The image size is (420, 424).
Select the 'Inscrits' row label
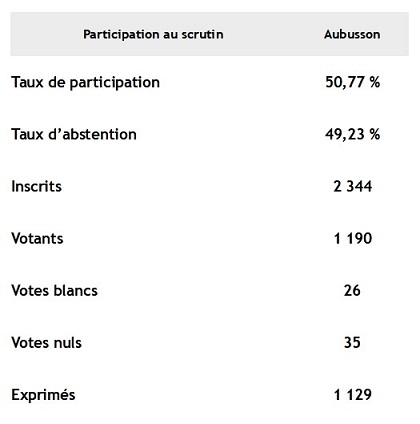pos(37,186)
